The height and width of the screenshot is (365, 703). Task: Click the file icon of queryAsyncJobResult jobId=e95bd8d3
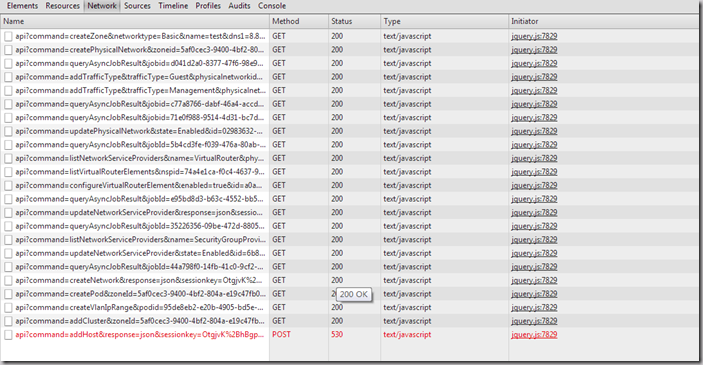tap(8, 199)
